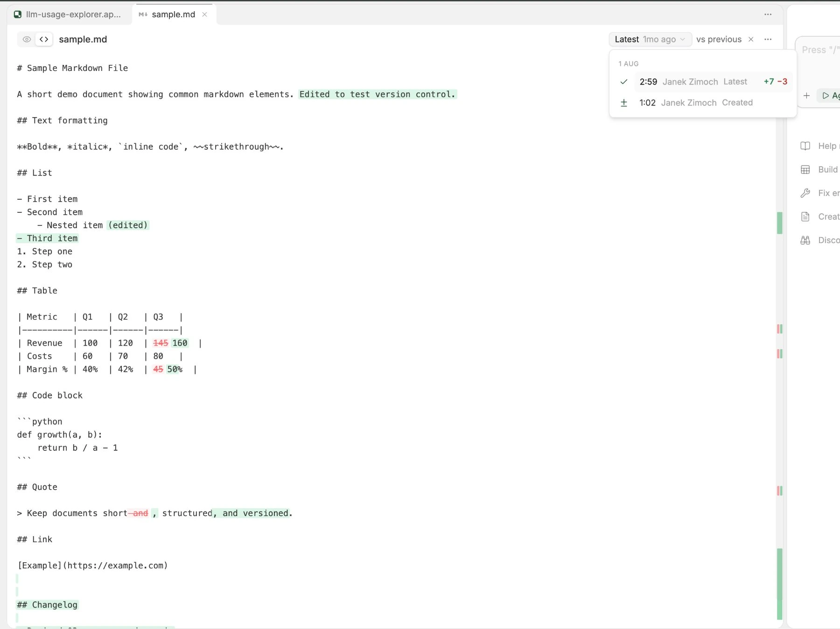This screenshot has width=840, height=629.
Task: Click the llm-usage-explorer tab's app icon
Action: [x=18, y=14]
